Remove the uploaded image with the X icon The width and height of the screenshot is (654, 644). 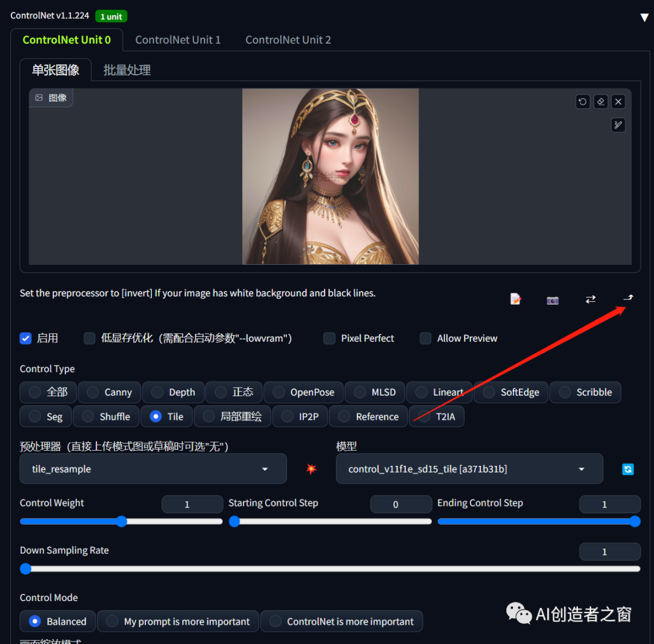[618, 101]
